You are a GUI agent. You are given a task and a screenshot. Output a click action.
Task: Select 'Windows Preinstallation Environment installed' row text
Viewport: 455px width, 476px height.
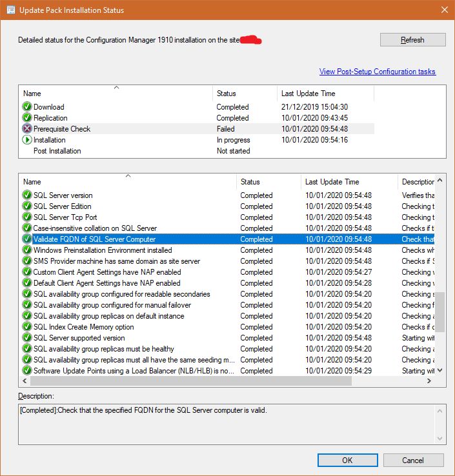[x=103, y=250]
